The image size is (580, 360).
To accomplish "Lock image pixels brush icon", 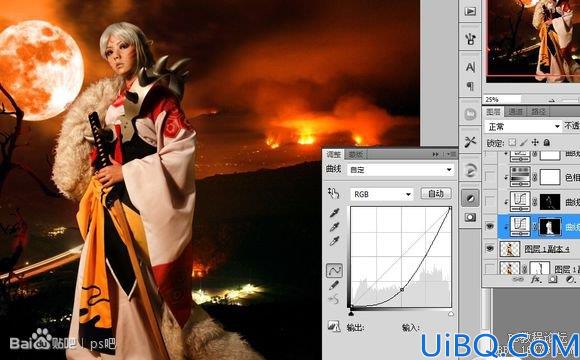I will [524, 142].
